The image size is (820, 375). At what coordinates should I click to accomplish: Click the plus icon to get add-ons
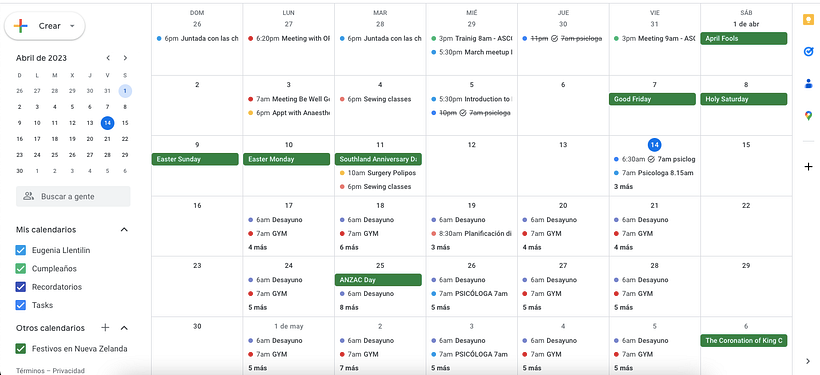pyautogui.click(x=808, y=167)
